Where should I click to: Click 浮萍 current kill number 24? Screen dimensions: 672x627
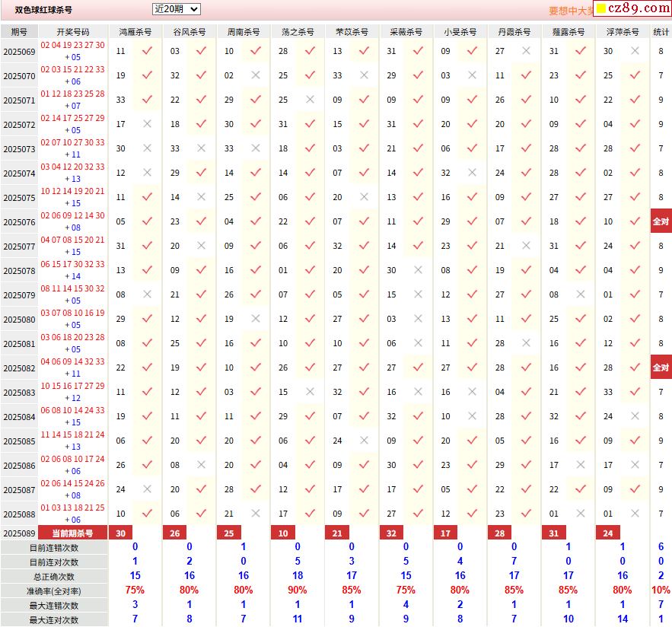click(608, 533)
